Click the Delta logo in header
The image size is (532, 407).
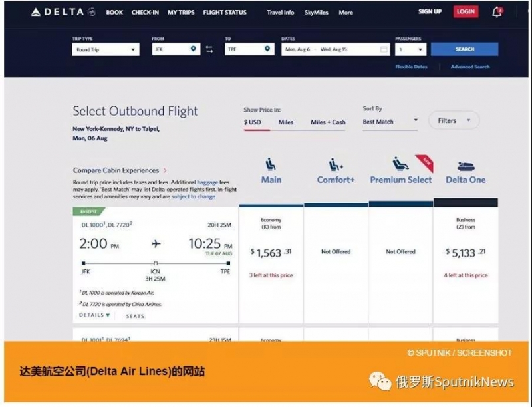pyautogui.click(x=63, y=12)
